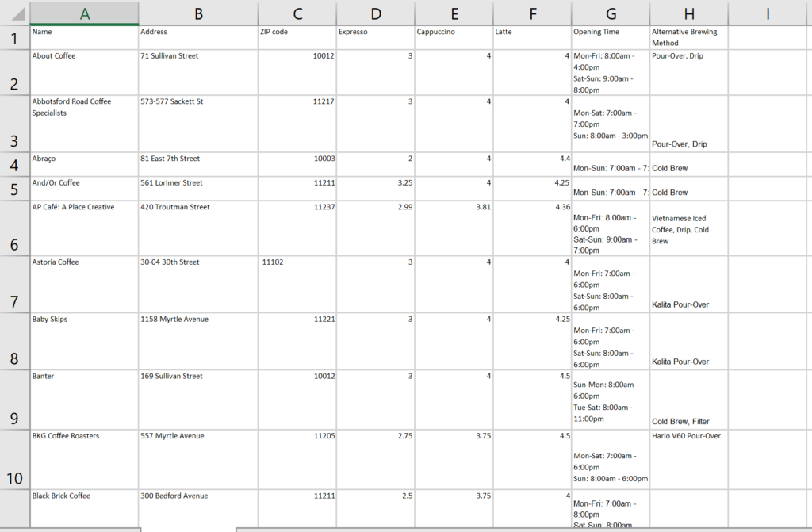Select row 10 header
The height and width of the screenshot is (532, 812).
click(x=14, y=460)
